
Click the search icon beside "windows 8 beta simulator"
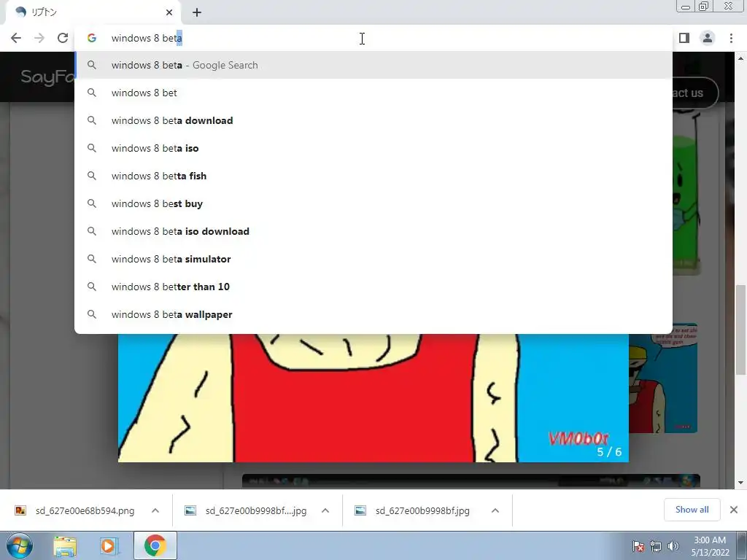91,259
